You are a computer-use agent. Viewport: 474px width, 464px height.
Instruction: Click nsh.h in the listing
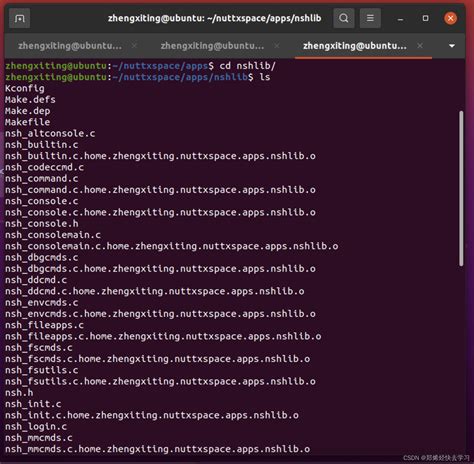point(19,393)
